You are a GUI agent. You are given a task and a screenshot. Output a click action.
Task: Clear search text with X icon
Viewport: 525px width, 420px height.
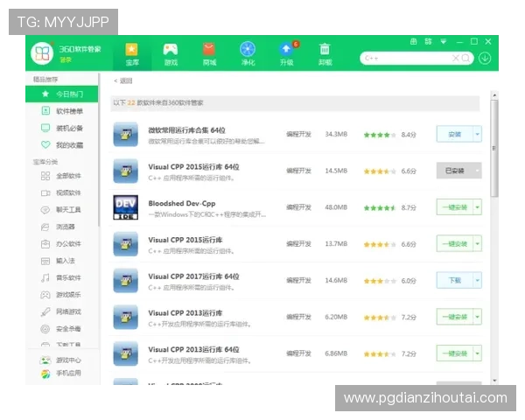click(x=455, y=59)
